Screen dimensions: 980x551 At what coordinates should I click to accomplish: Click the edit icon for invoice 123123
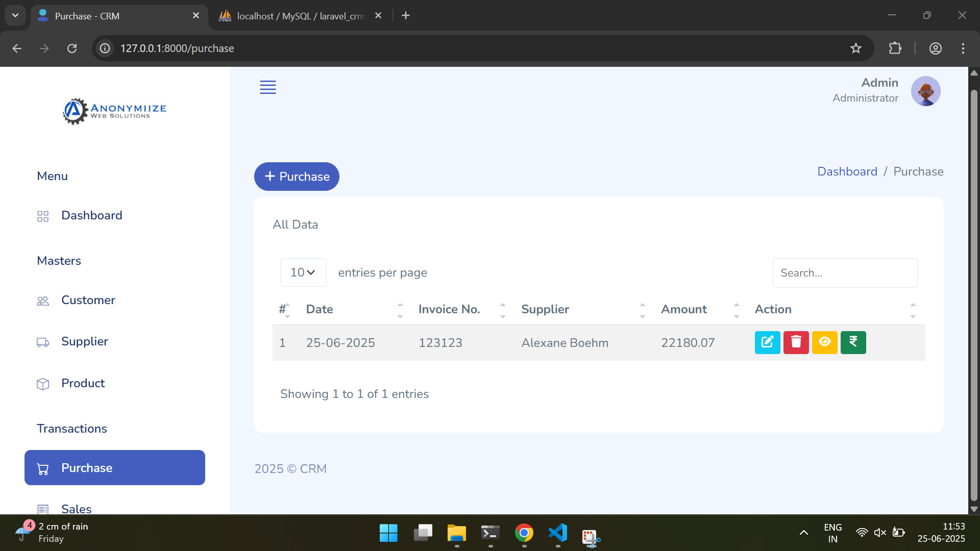coord(767,342)
